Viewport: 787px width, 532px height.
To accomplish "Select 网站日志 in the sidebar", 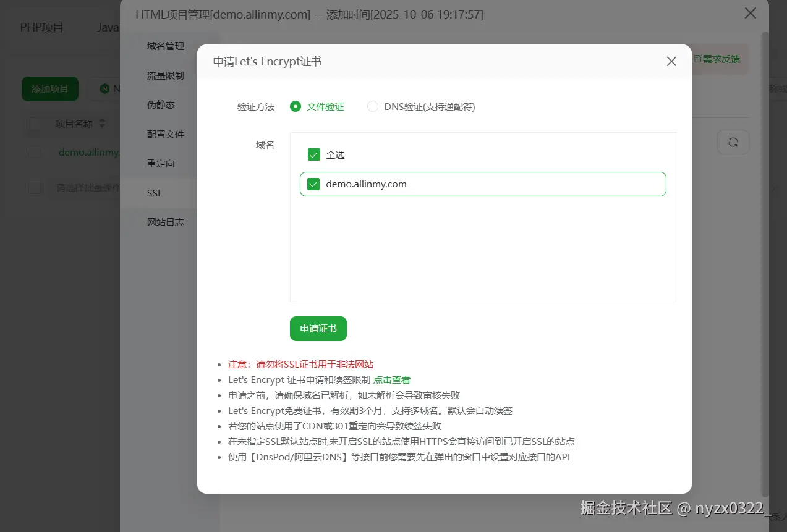I will coord(165,222).
